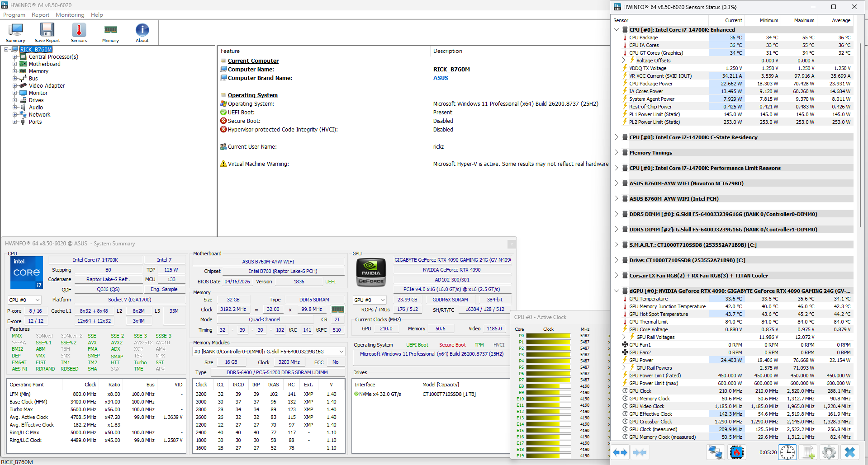
Task: Expand the Memory node in the tree
Action: click(x=15, y=71)
